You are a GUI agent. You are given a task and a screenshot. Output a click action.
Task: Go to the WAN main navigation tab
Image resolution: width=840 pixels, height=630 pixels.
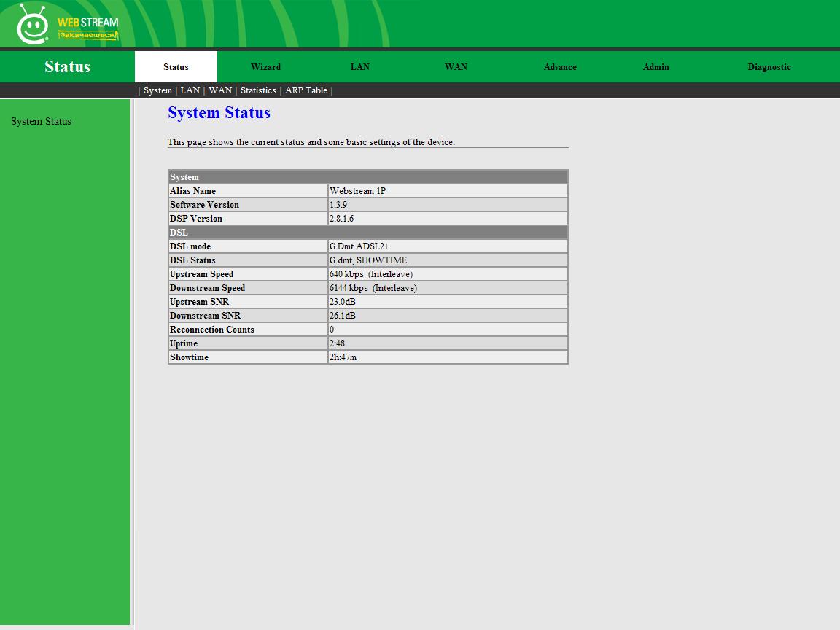pos(456,67)
